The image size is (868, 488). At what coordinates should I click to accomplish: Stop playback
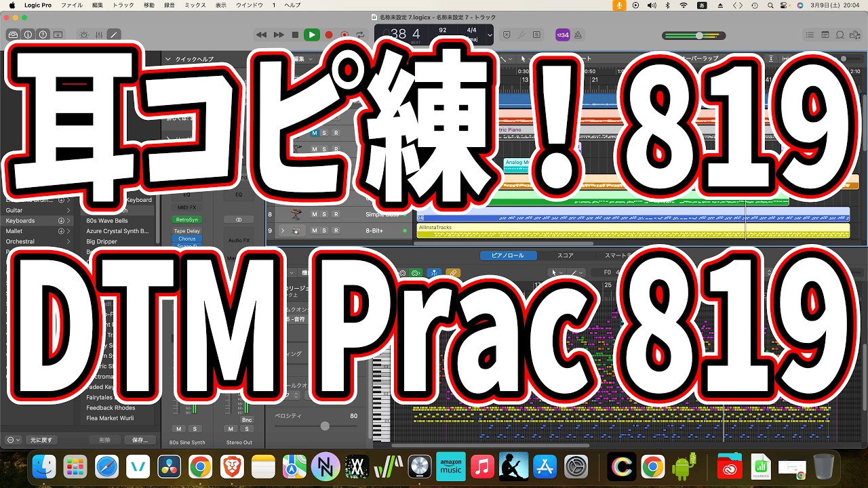tap(295, 35)
